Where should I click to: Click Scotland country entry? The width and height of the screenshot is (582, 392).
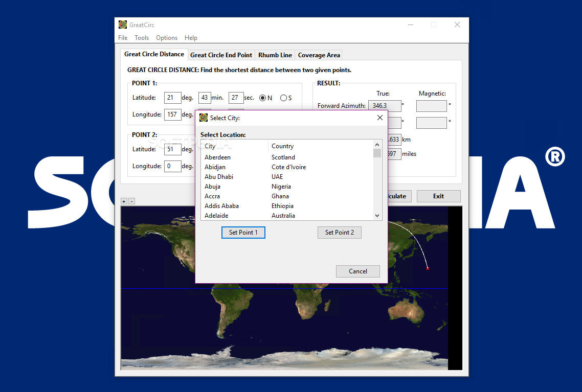pos(283,157)
